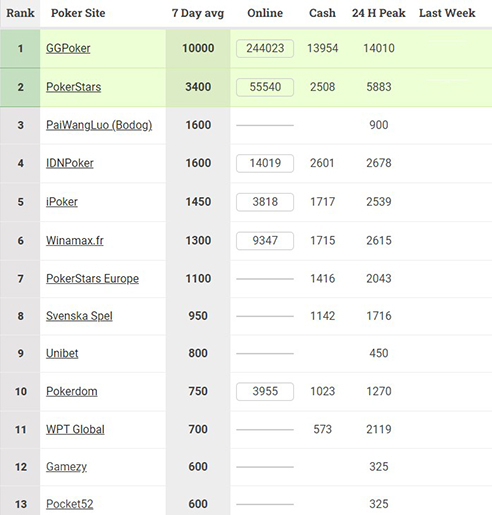Sort by the 24 H Peak header

(379, 13)
